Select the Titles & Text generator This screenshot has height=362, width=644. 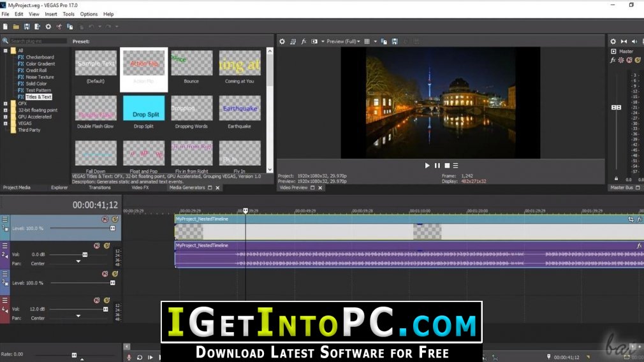click(x=39, y=97)
